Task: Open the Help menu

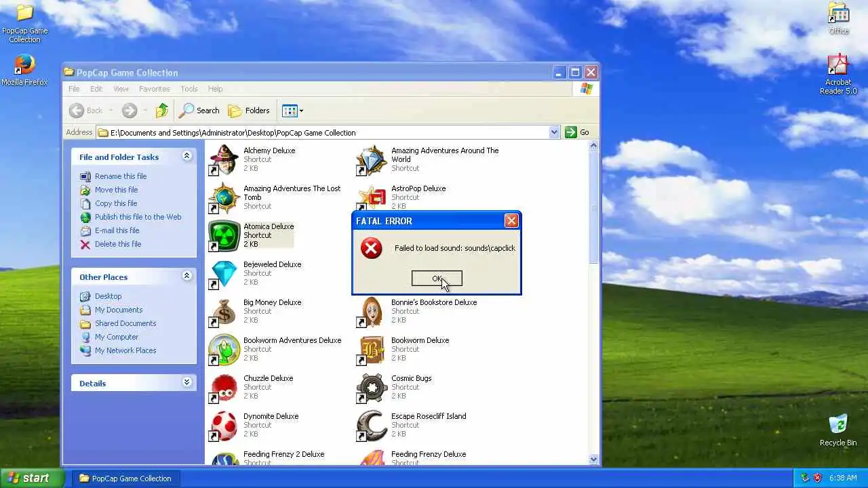Action: pos(215,89)
